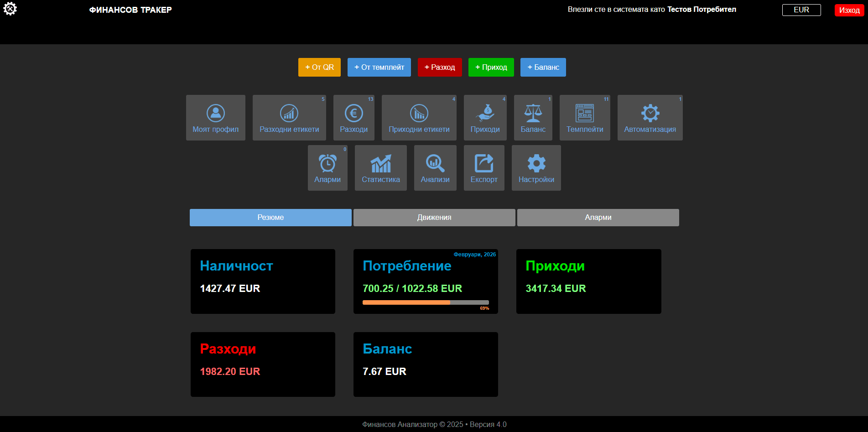Image resolution: width=868 pixels, height=432 pixels.
Task: Click the Потребление progress bar
Action: coord(425,302)
